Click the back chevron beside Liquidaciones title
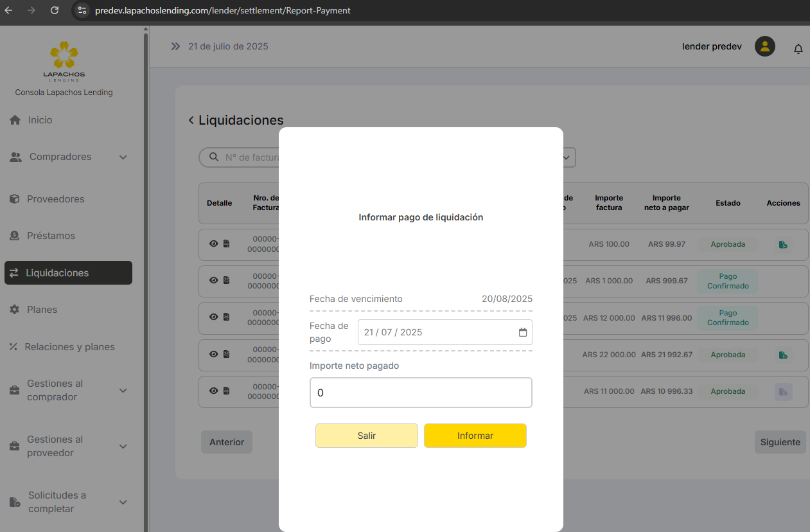Image resolution: width=810 pixels, height=532 pixels. [x=191, y=120]
